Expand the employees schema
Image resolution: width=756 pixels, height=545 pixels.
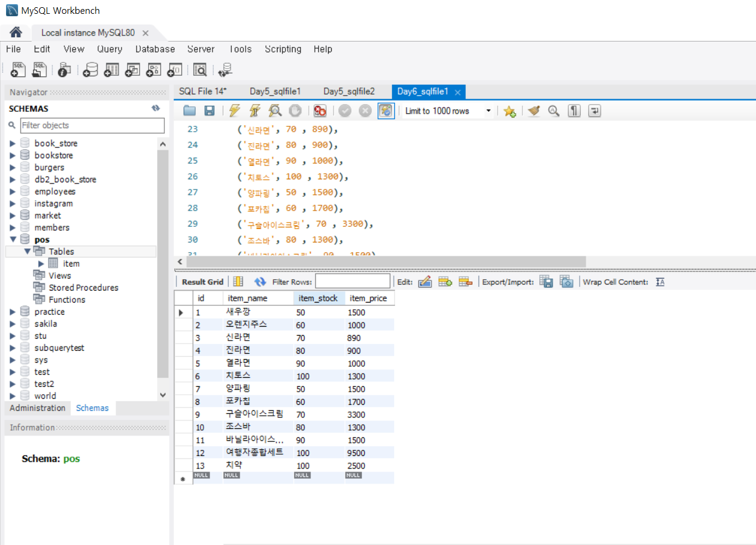tap(13, 191)
